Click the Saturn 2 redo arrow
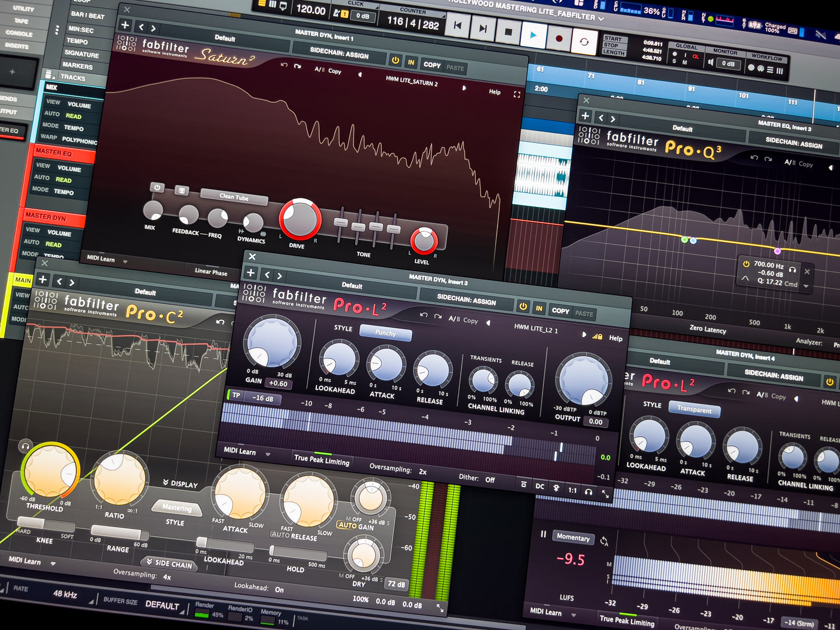The width and height of the screenshot is (840, 630). (x=297, y=66)
